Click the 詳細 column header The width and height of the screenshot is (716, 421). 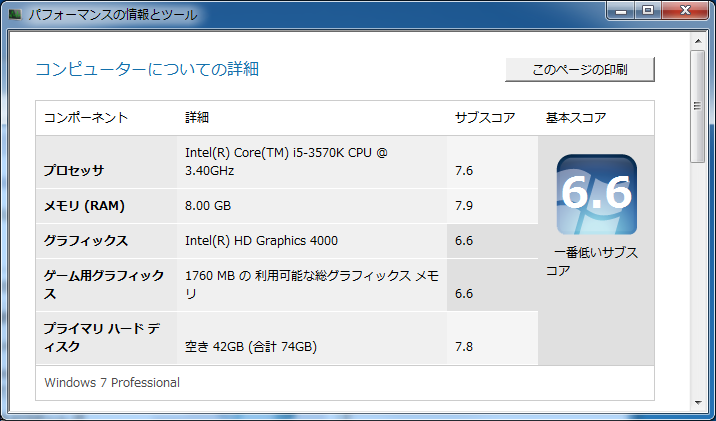[197, 117]
